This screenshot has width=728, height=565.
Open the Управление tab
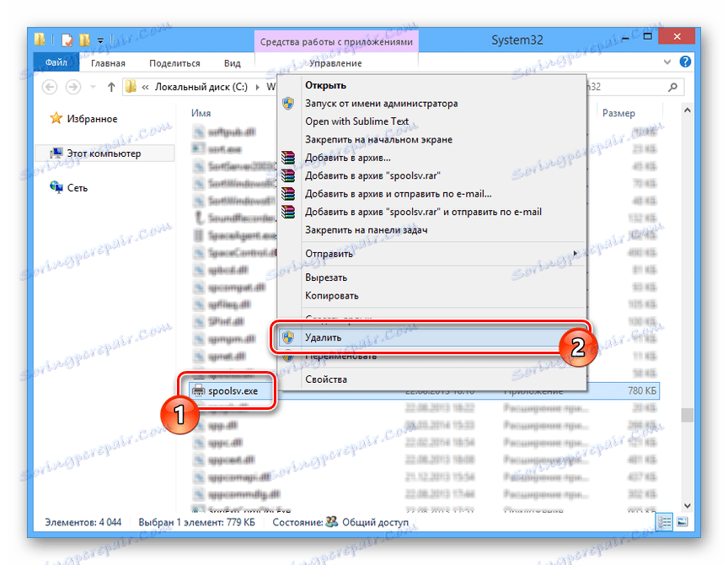click(335, 63)
